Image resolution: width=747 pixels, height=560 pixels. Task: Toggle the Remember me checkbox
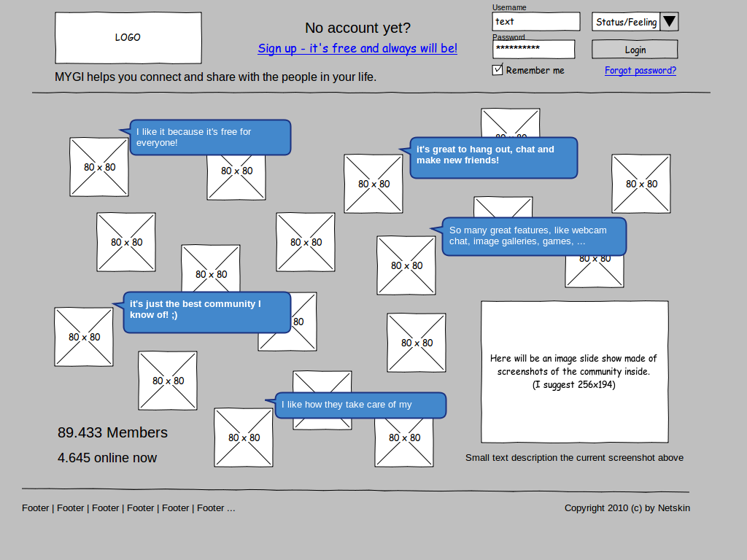point(498,70)
